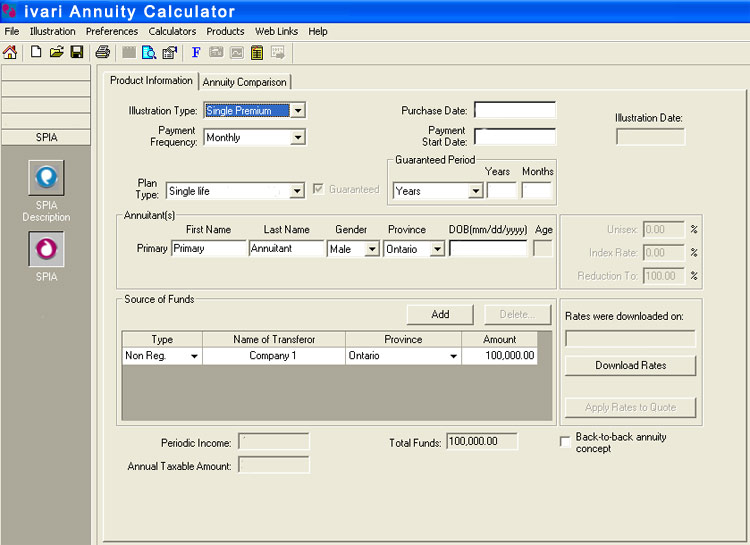Click the DOB date field
Viewport: 750px width, 545px height.
coord(488,248)
